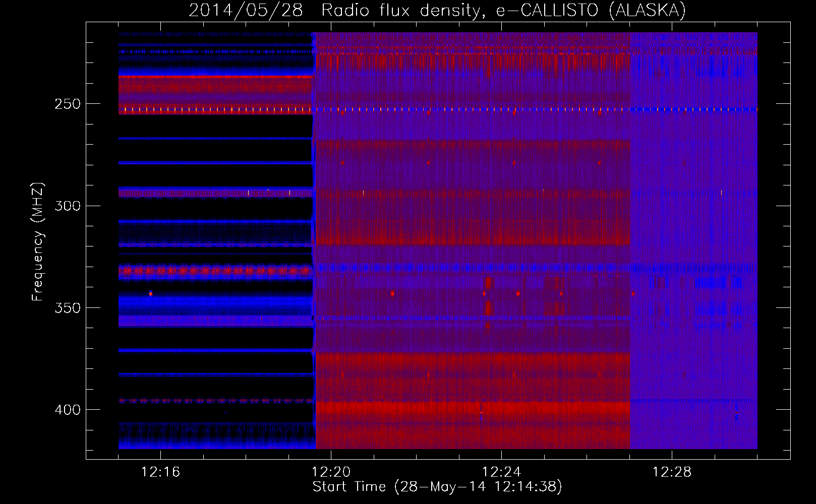
Task: Click the 12:20 time tick label
Action: [x=331, y=472]
